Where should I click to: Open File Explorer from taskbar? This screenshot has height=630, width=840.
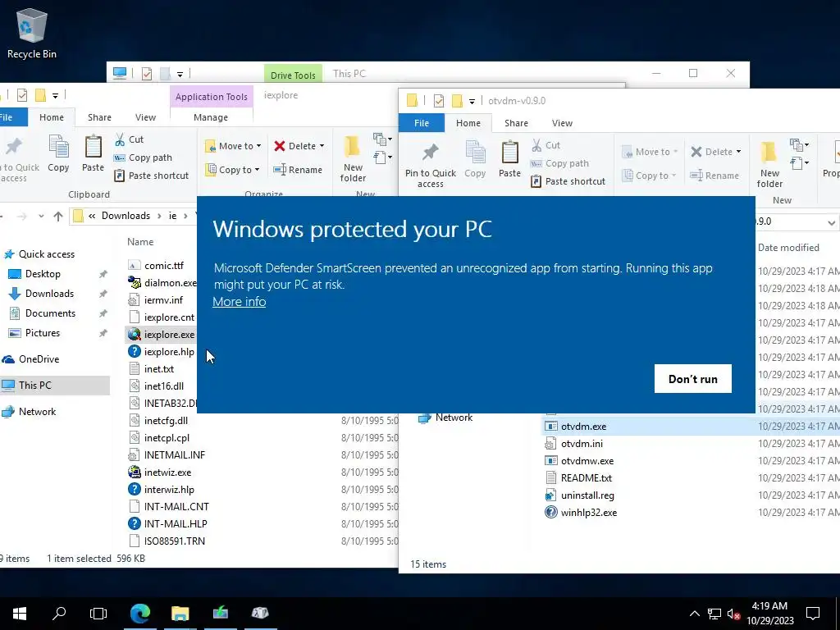coord(180,614)
